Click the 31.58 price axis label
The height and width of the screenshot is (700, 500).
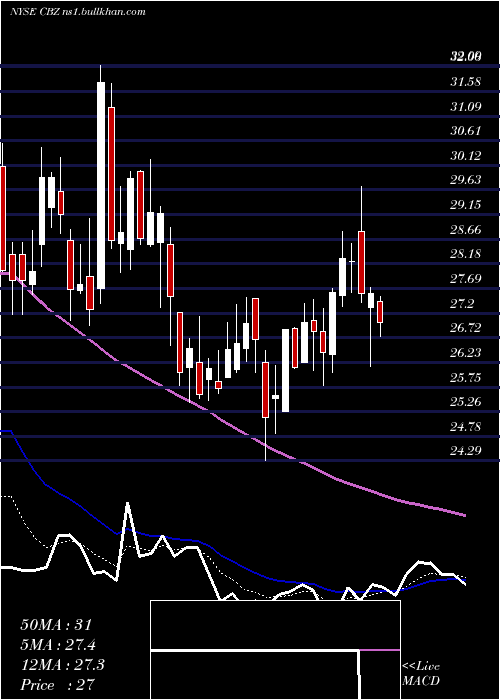tap(465, 82)
